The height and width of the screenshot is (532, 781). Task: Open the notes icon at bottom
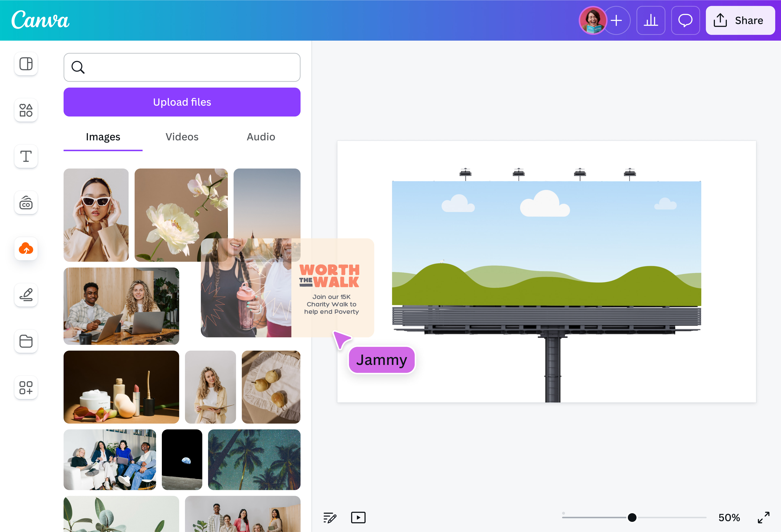[x=330, y=518]
